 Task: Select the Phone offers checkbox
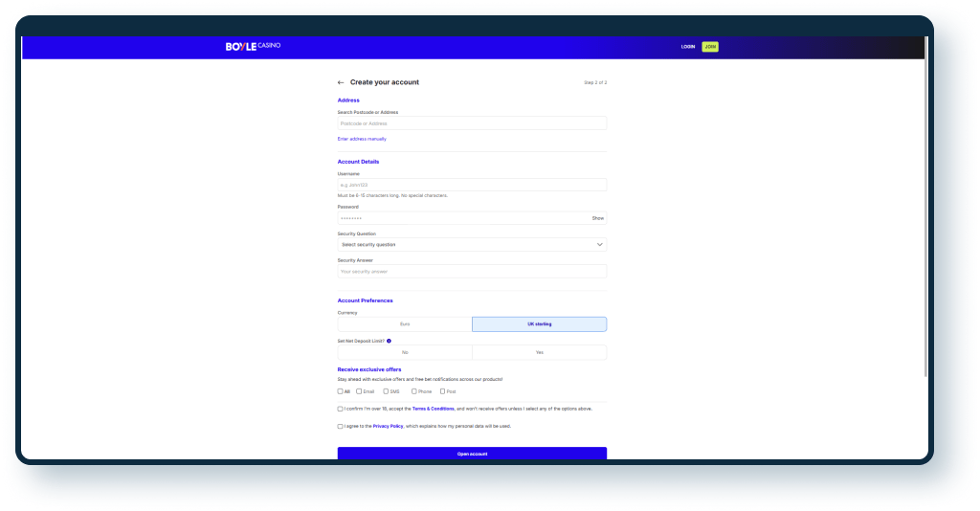click(414, 391)
